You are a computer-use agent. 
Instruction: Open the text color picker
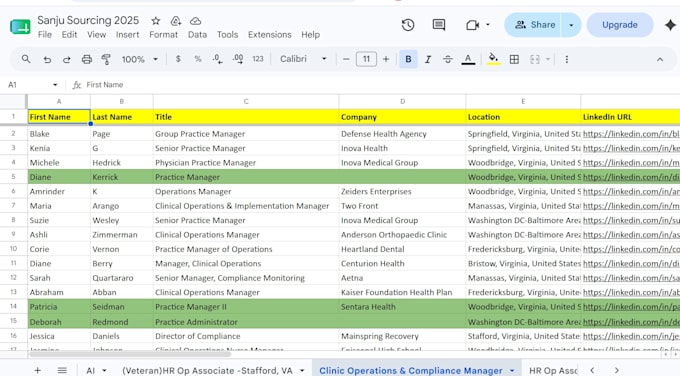click(468, 59)
